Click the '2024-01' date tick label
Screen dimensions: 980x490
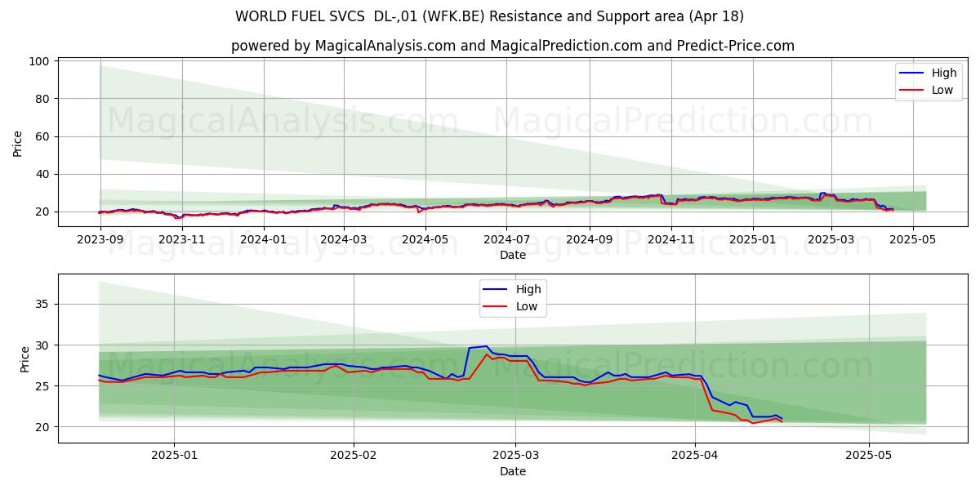click(x=264, y=239)
